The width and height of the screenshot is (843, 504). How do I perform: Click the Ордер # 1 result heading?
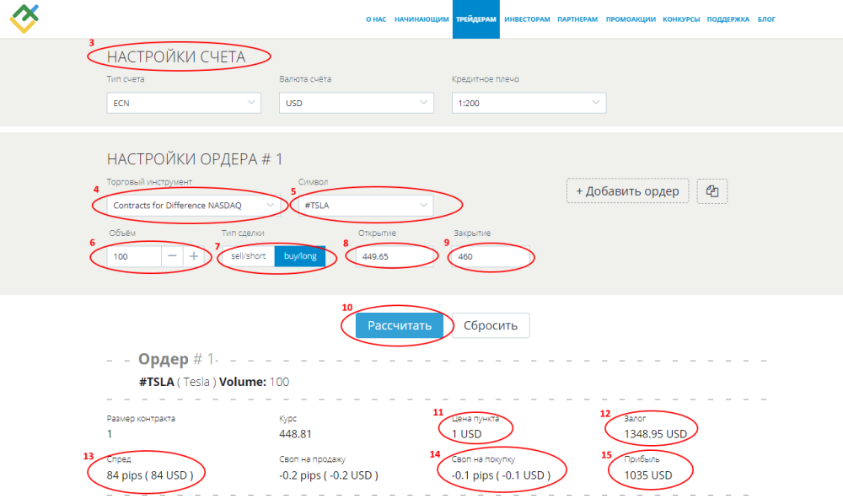tap(176, 359)
